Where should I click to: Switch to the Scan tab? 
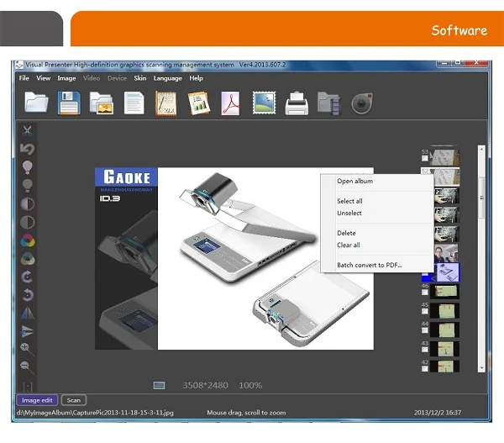74,400
